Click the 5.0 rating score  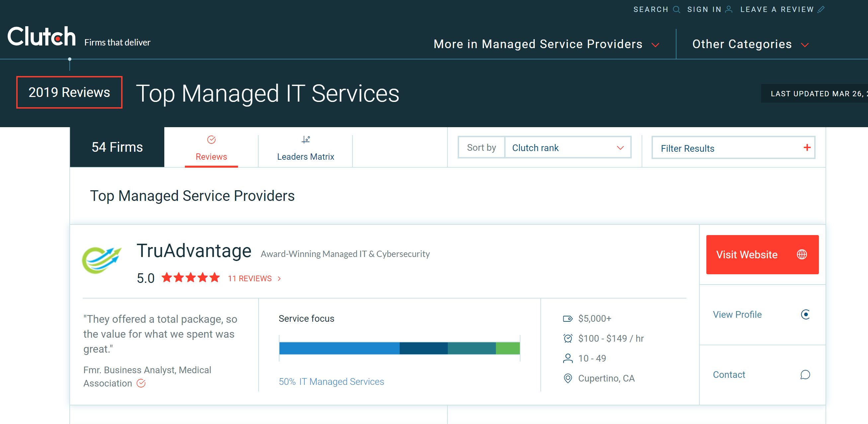coord(146,278)
